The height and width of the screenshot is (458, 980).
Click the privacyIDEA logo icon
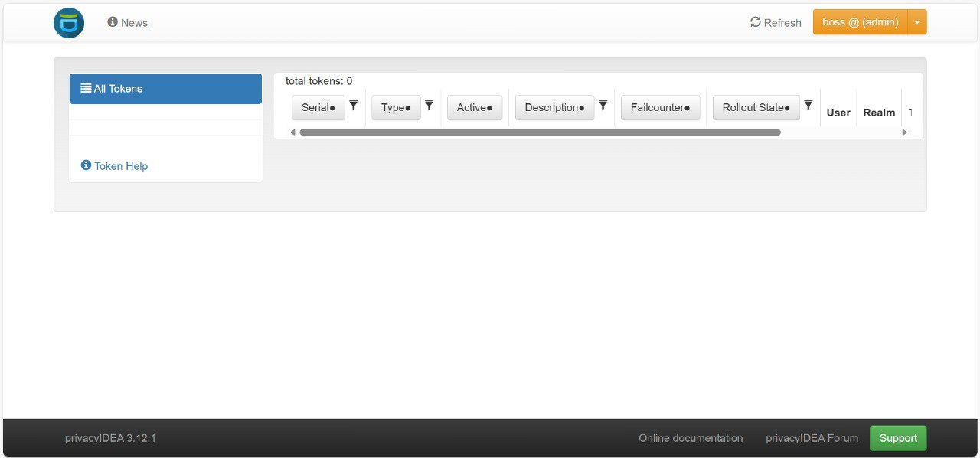(x=69, y=23)
